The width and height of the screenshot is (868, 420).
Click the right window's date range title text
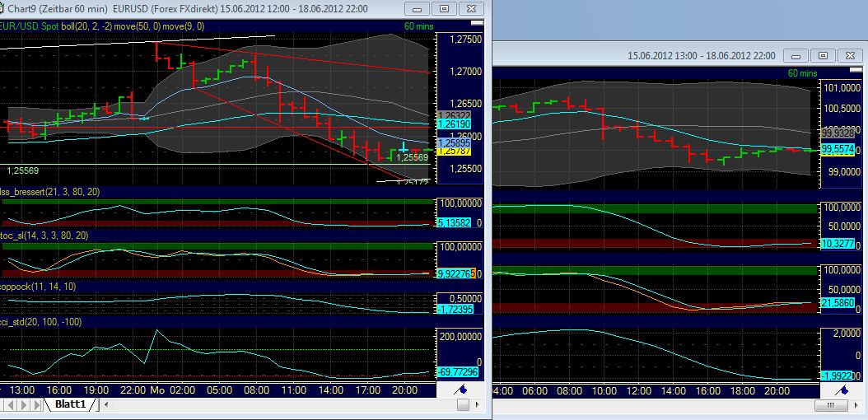coord(702,56)
